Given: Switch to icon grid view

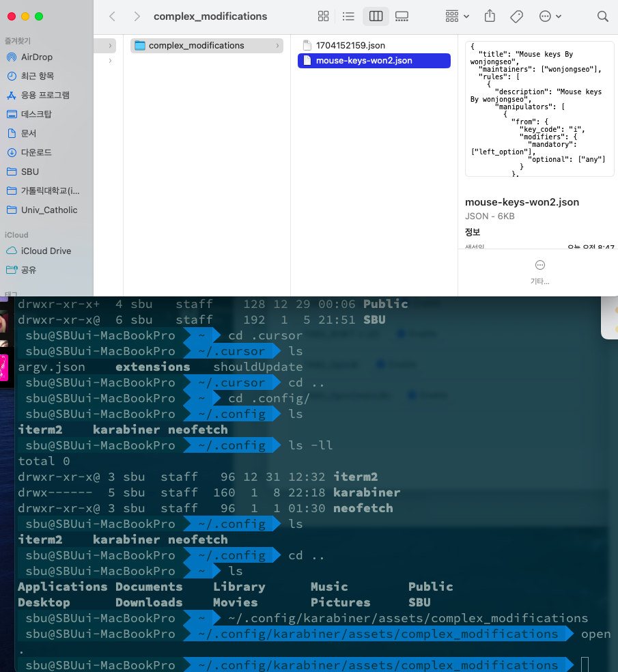Looking at the screenshot, I should point(324,16).
